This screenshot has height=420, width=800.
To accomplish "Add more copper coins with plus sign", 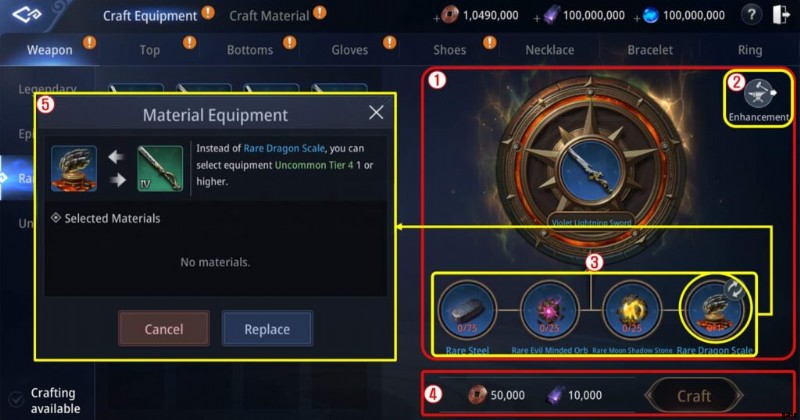I will 437,19.
